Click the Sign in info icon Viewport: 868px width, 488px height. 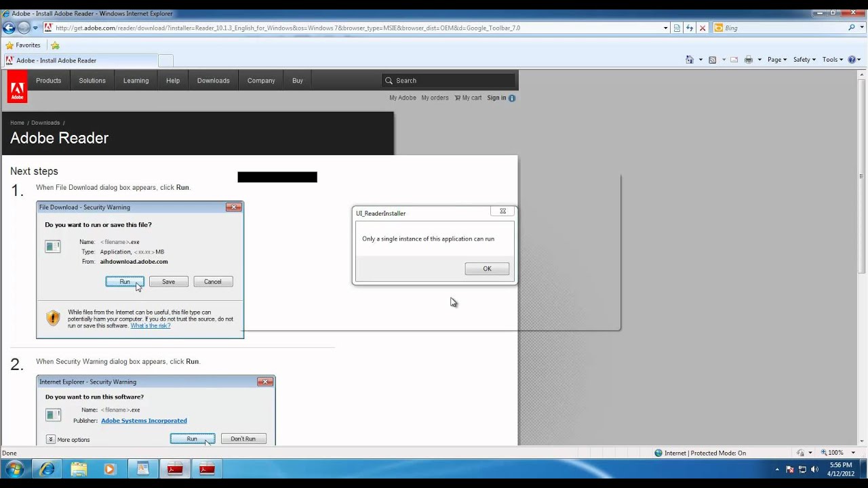click(x=512, y=98)
